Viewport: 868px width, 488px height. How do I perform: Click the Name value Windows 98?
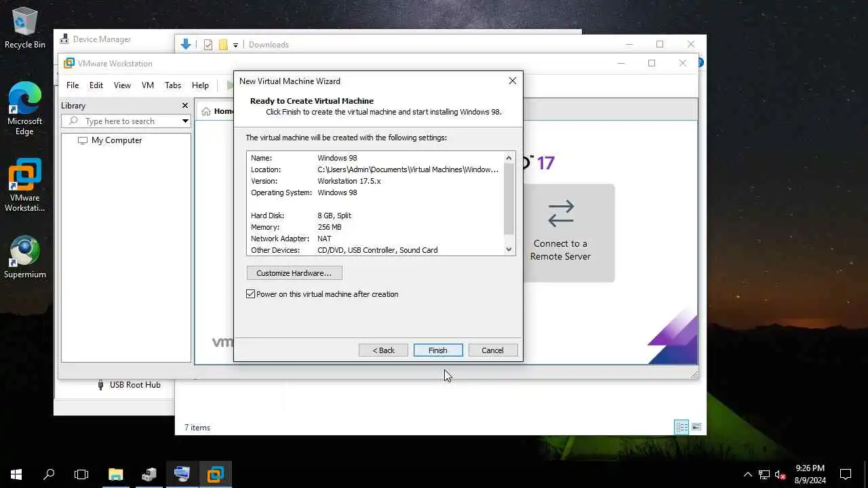pyautogui.click(x=337, y=158)
